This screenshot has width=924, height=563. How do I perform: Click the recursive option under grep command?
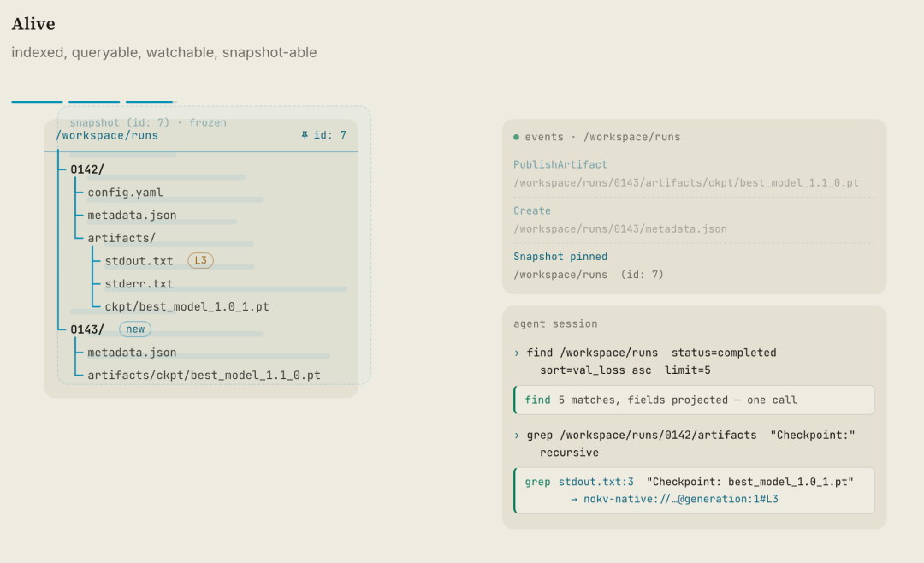point(569,453)
